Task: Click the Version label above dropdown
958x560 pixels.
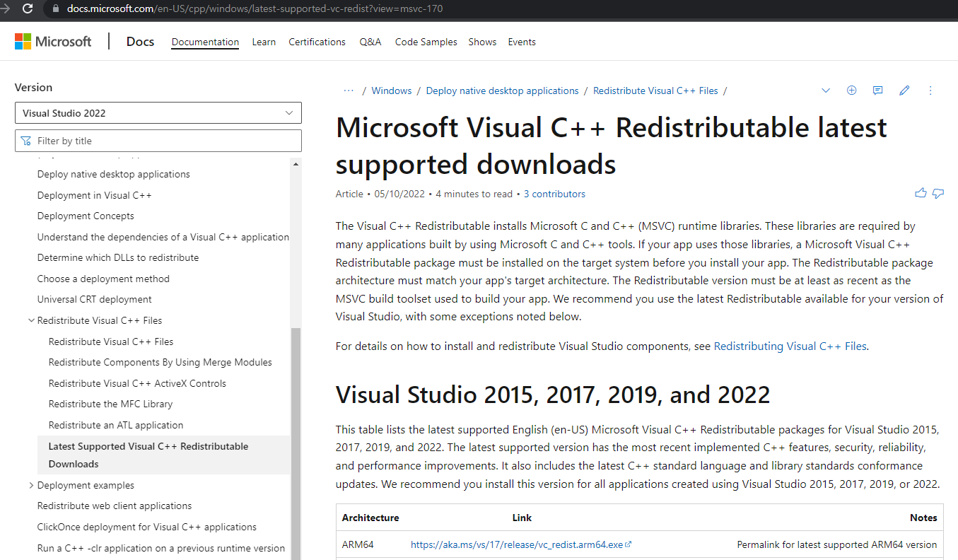Action: tap(33, 88)
